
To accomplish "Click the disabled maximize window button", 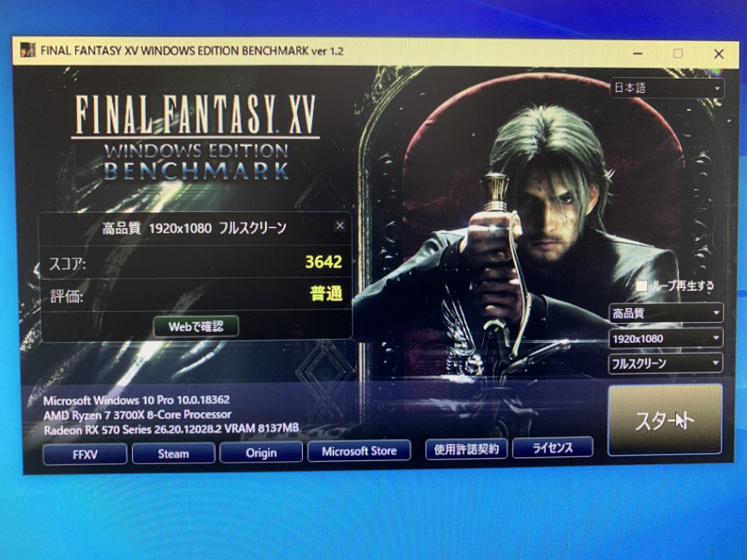I will pyautogui.click(x=678, y=54).
